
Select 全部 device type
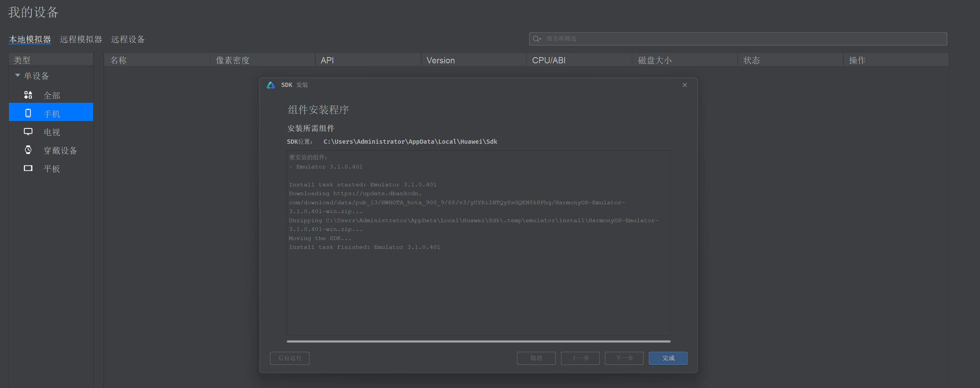click(51, 95)
